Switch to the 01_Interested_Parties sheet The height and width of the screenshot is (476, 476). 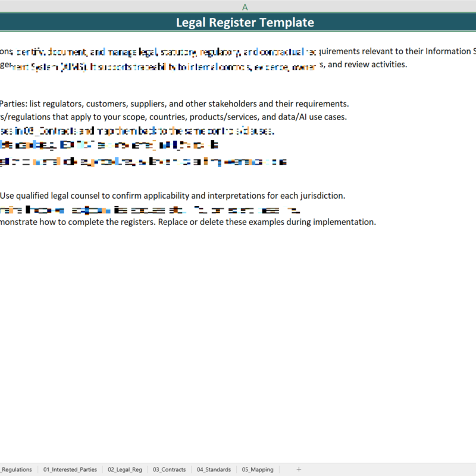[x=70, y=469]
